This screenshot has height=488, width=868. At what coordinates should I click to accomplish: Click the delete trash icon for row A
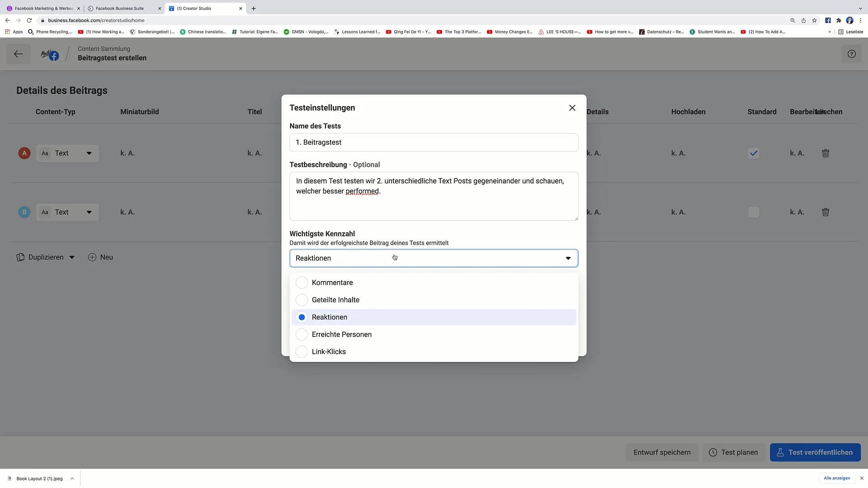(825, 153)
